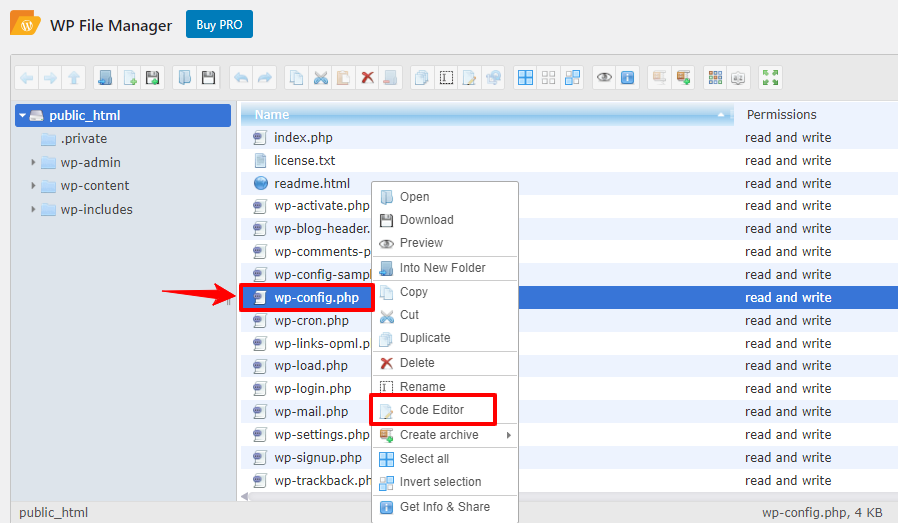Click the blue Get Info toolbar icon
898x523 pixels.
(627, 77)
